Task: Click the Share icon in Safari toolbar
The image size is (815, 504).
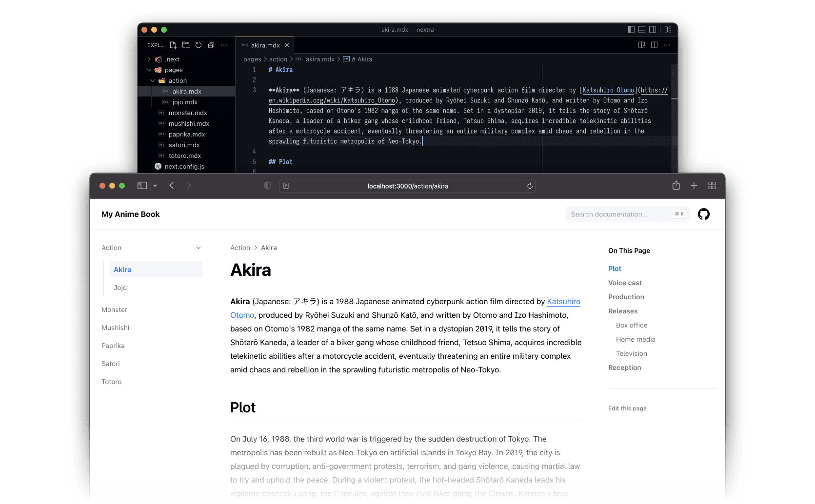Action: [676, 186]
